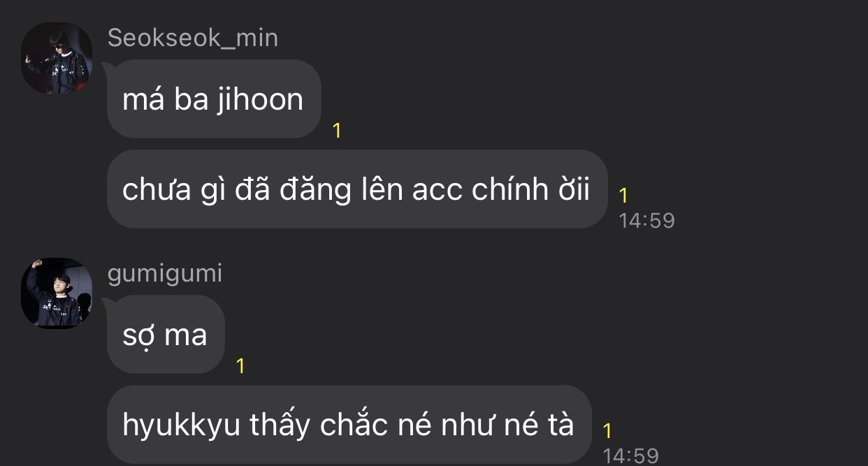
Task: Tap the 14:59 timestamp under Seokseok_min's messages
Action: pyautogui.click(x=646, y=221)
